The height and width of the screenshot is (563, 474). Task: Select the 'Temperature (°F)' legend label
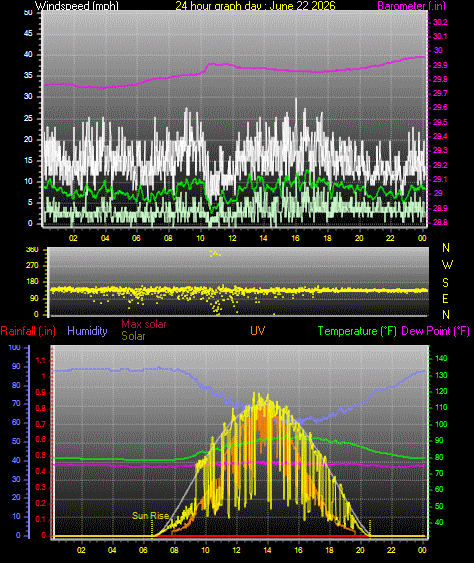[x=357, y=331]
